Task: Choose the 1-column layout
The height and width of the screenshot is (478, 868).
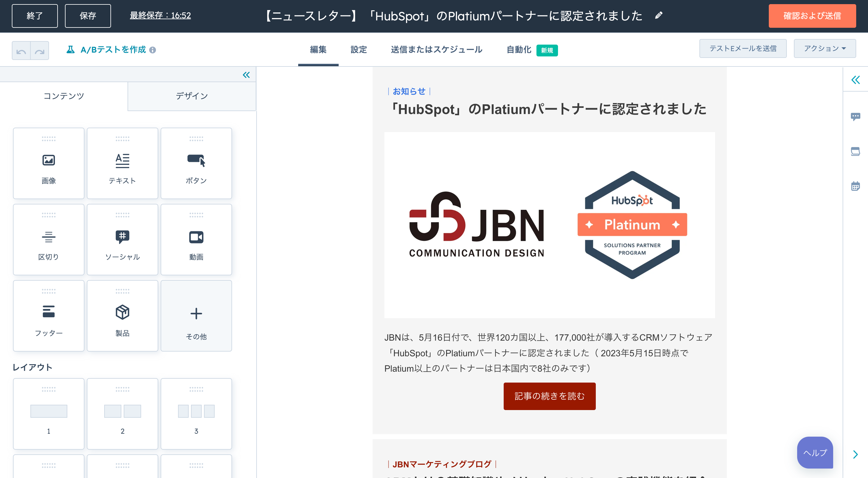Action: [x=48, y=414]
